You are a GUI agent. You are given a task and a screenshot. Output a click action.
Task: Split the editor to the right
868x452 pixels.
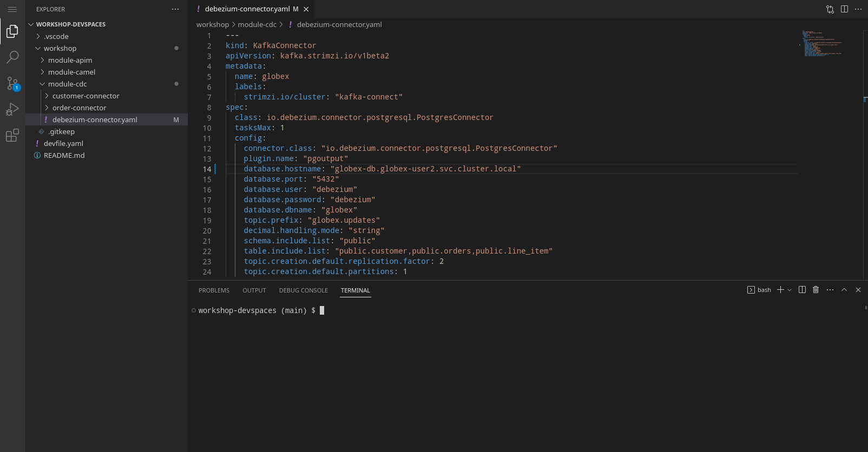[844, 9]
